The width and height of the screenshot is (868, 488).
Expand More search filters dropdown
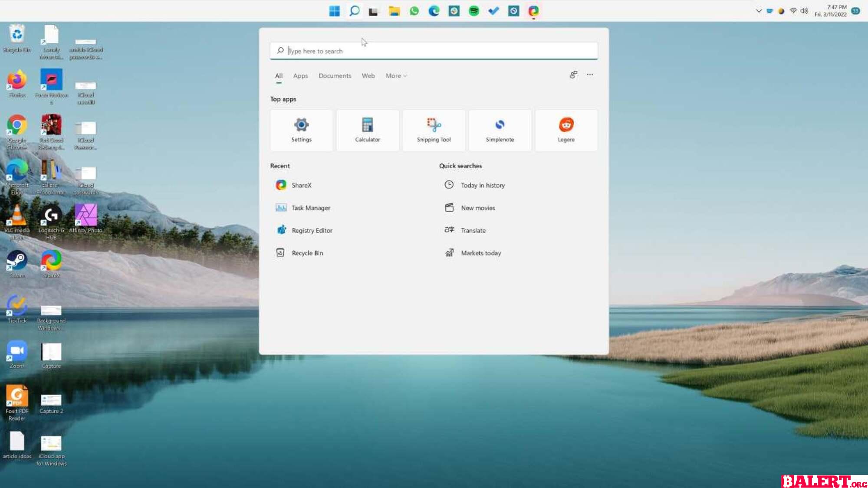click(396, 75)
